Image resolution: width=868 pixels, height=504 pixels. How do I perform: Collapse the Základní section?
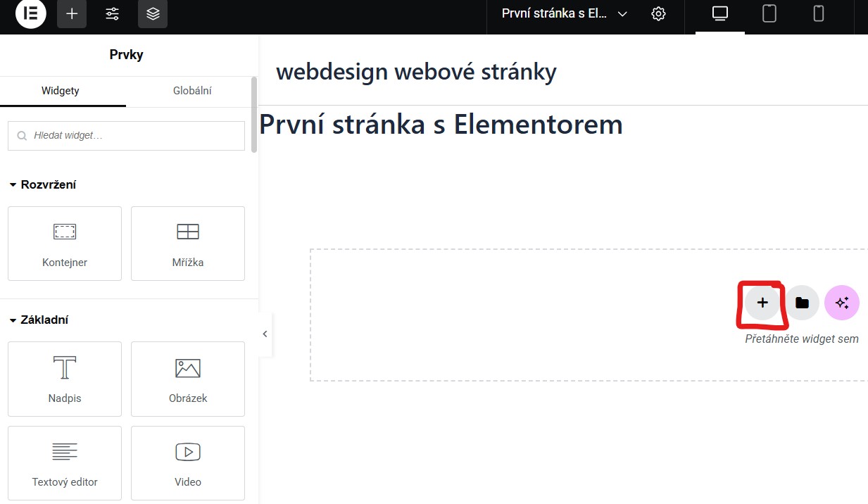(x=39, y=320)
